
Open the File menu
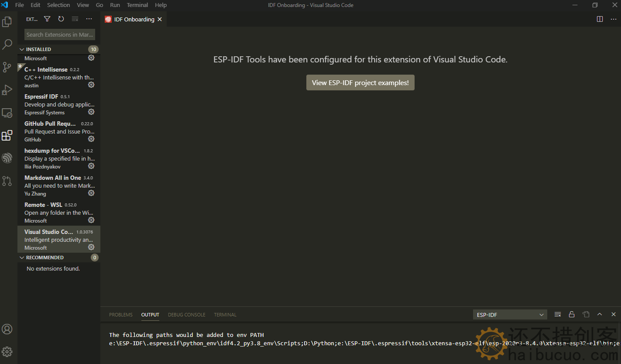(20, 5)
